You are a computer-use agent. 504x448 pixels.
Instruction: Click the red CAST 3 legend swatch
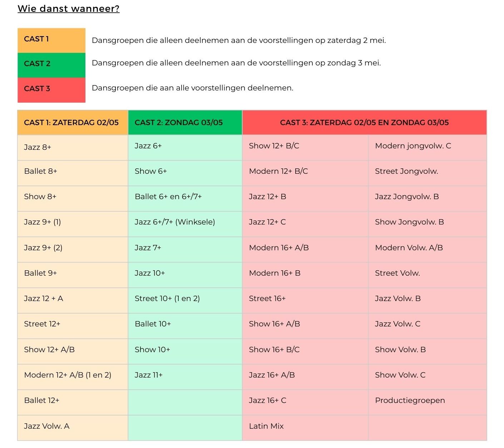point(51,90)
